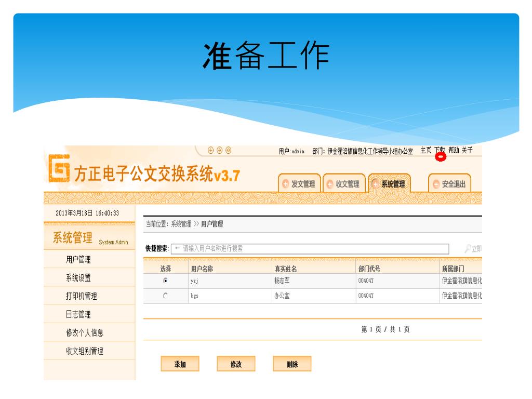Image resolution: width=532 pixels, height=399 pixels.
Task: Switch to the 系统管理 tab
Action: click(x=390, y=184)
